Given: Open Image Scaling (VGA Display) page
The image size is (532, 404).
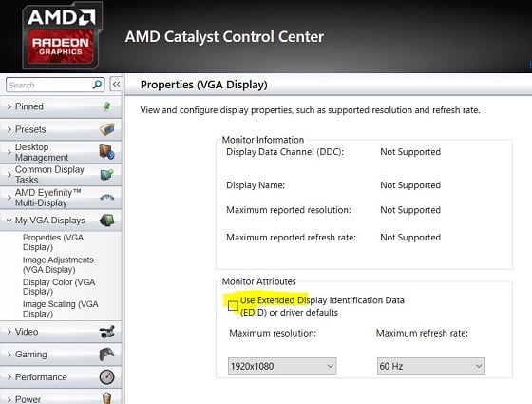Looking at the screenshot, I should [61, 309].
